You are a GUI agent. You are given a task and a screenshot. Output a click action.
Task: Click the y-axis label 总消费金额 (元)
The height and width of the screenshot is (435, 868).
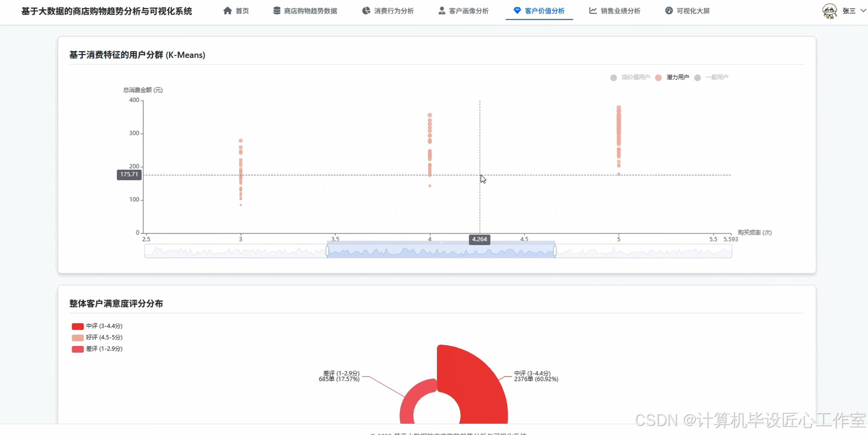click(x=143, y=90)
